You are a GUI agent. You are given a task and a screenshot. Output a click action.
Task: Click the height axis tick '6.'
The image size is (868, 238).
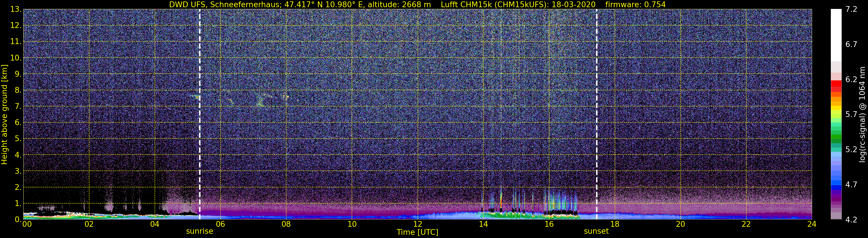pyautogui.click(x=18, y=123)
